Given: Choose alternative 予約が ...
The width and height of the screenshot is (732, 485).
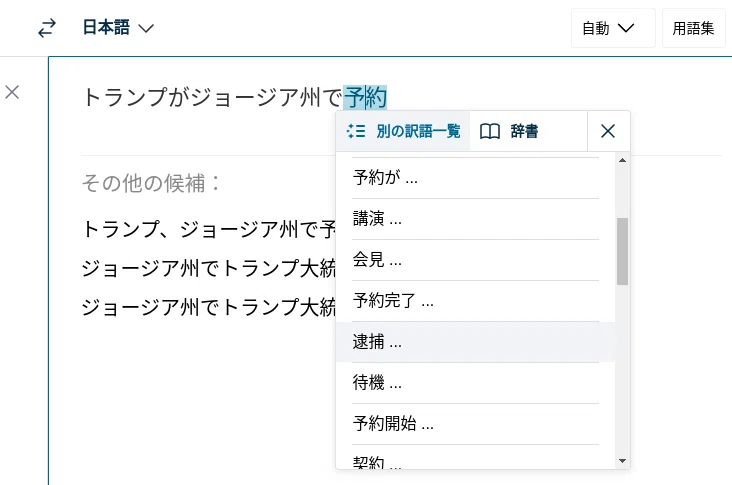Looking at the screenshot, I should tap(475, 178).
